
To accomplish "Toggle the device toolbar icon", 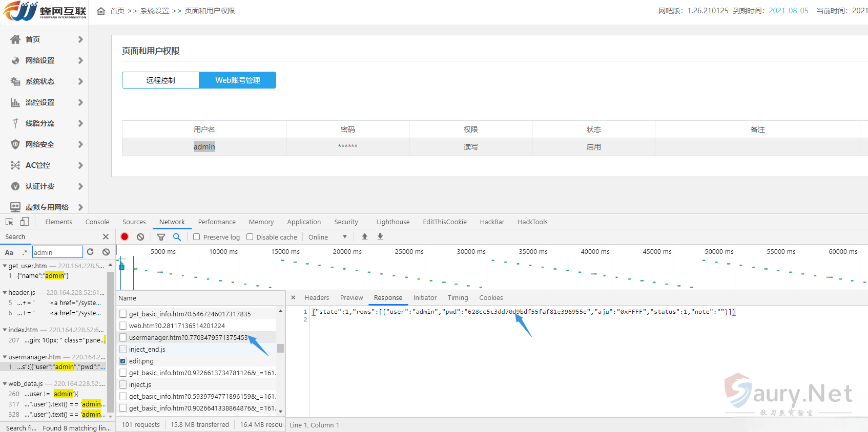I will [25, 222].
